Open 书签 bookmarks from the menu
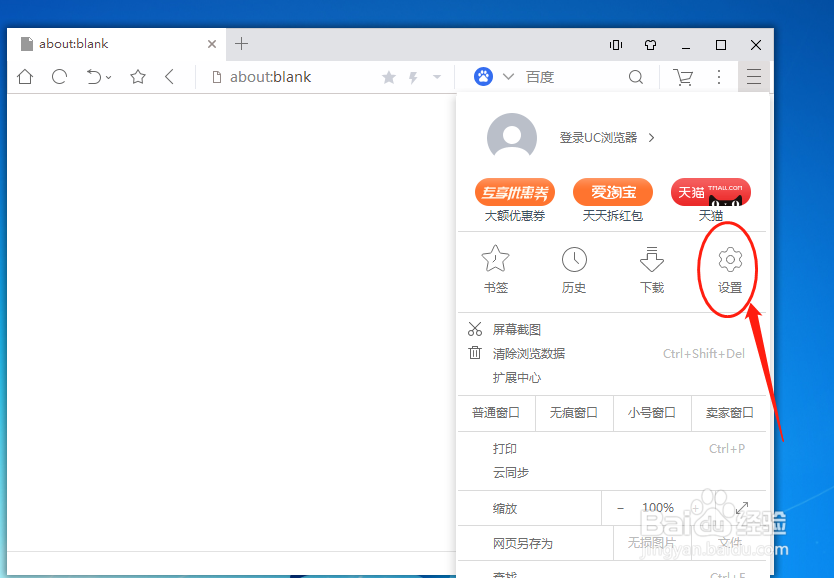Screen dimensions: 834x578 [495, 270]
